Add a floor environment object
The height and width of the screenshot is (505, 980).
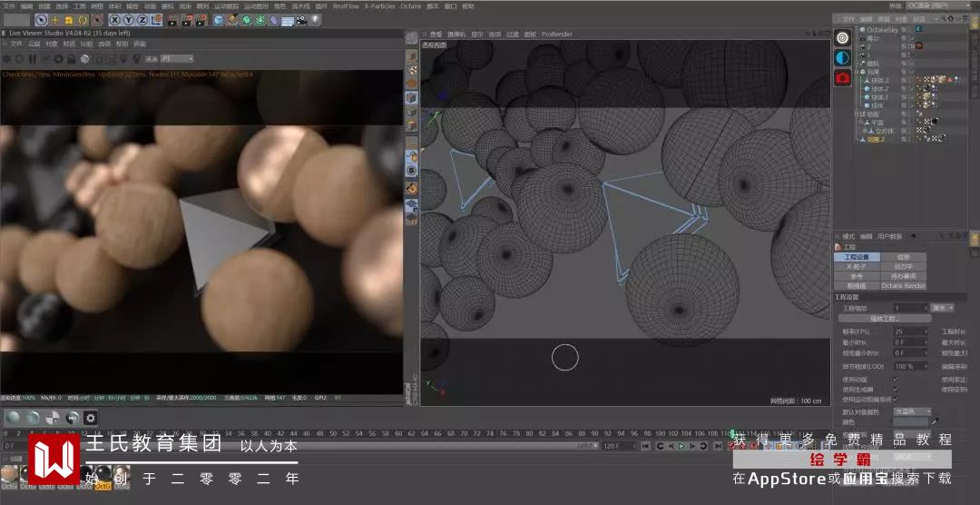coord(288,20)
